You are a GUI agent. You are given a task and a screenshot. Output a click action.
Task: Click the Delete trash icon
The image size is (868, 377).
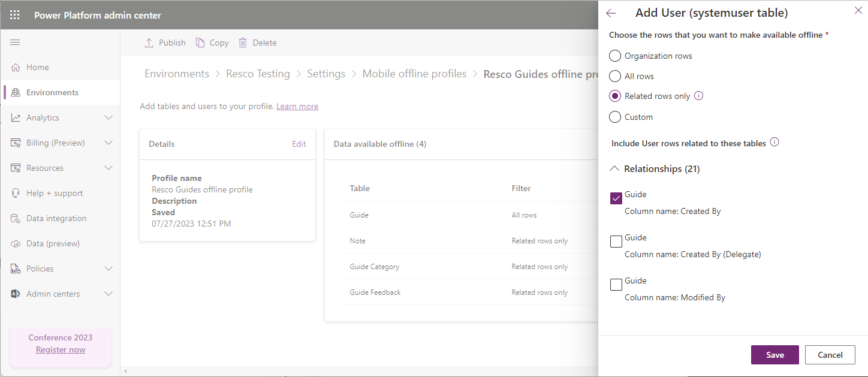point(243,43)
